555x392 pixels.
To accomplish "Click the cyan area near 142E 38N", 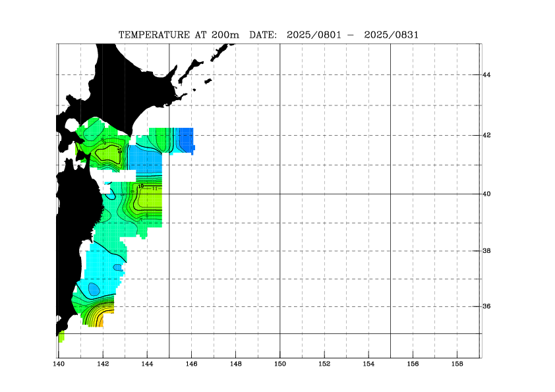I will click(102, 260).
